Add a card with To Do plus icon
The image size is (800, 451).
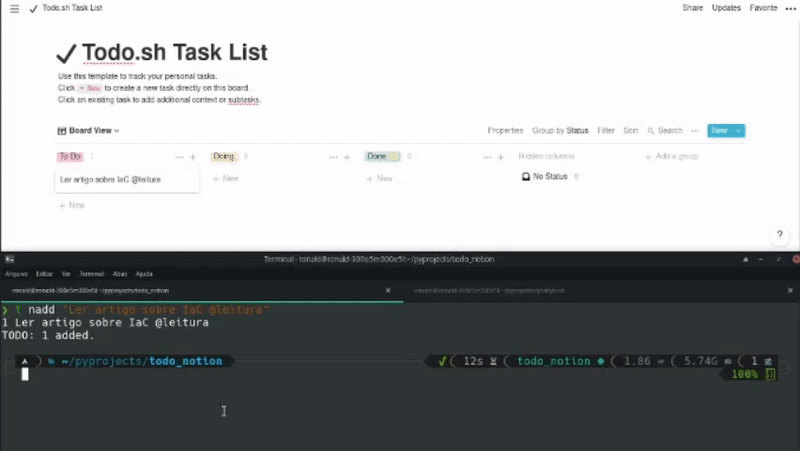pyautogui.click(x=193, y=157)
